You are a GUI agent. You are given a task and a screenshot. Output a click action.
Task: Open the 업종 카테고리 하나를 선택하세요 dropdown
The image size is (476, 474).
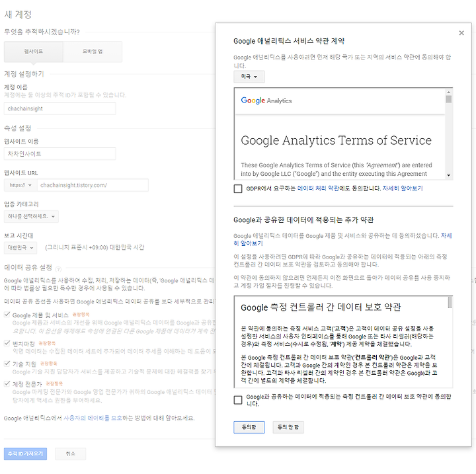click(31, 216)
